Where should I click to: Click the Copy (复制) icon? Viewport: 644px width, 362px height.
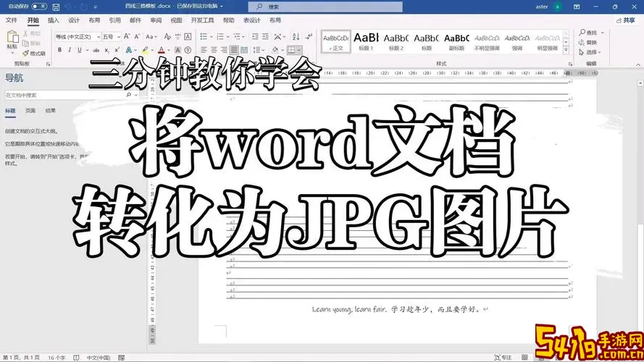point(26,43)
